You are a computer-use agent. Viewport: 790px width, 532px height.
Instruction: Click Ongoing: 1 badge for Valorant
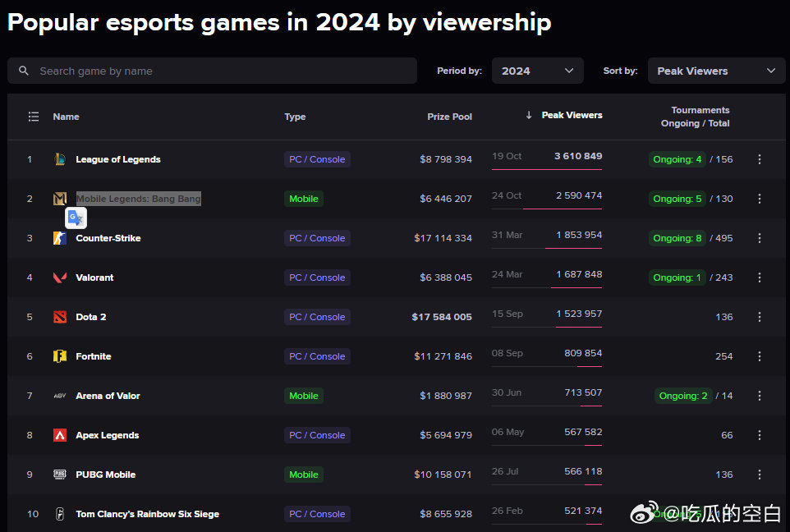coord(677,277)
